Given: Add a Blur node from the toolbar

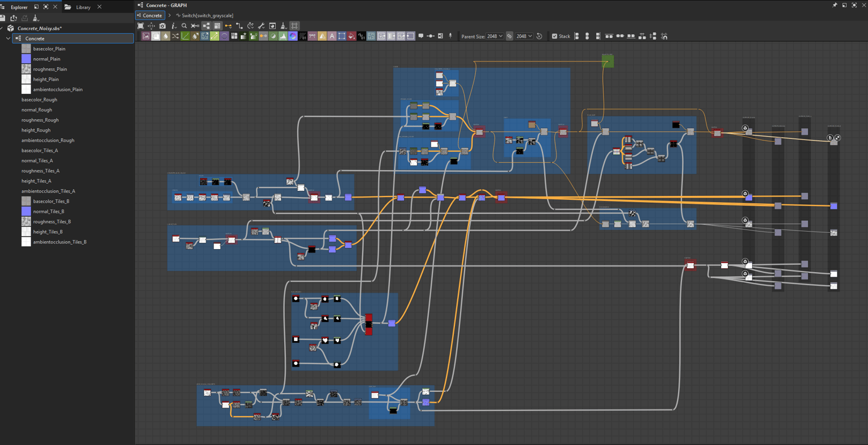Looking at the screenshot, I should click(x=166, y=36).
